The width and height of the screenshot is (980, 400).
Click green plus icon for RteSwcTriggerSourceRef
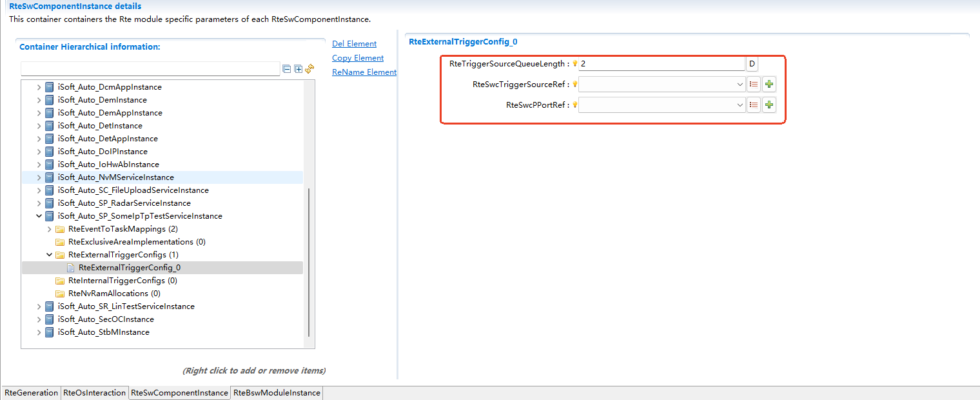pos(769,85)
